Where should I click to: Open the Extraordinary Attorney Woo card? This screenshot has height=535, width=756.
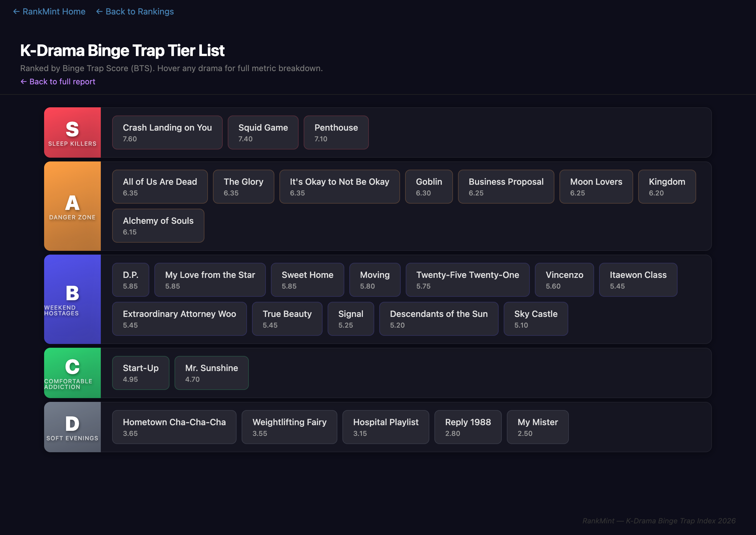tap(179, 319)
